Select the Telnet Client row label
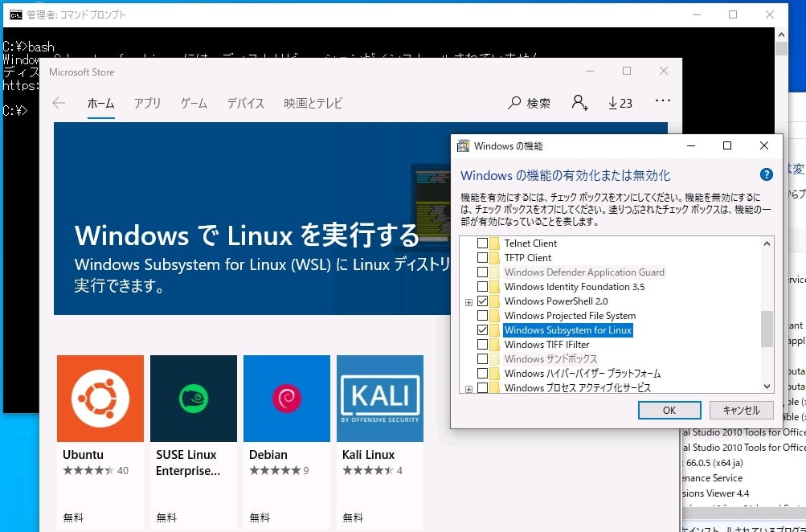This screenshot has width=806, height=532. click(x=530, y=243)
